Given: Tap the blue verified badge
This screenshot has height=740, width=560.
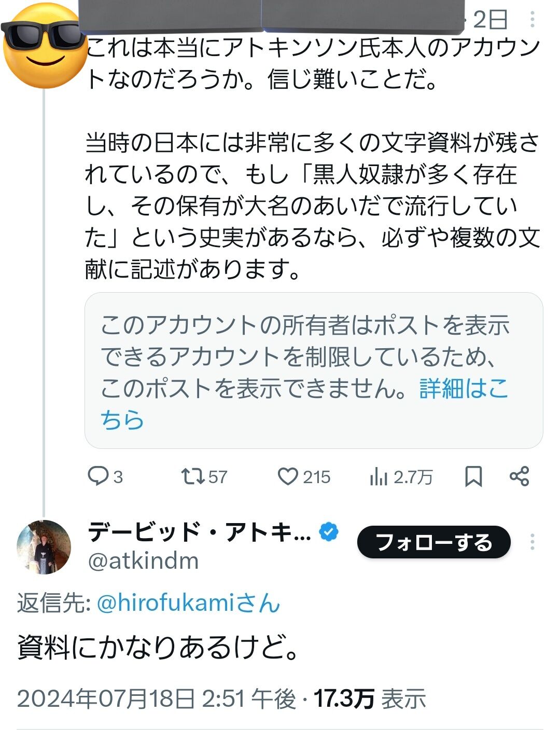Looking at the screenshot, I should [x=329, y=532].
